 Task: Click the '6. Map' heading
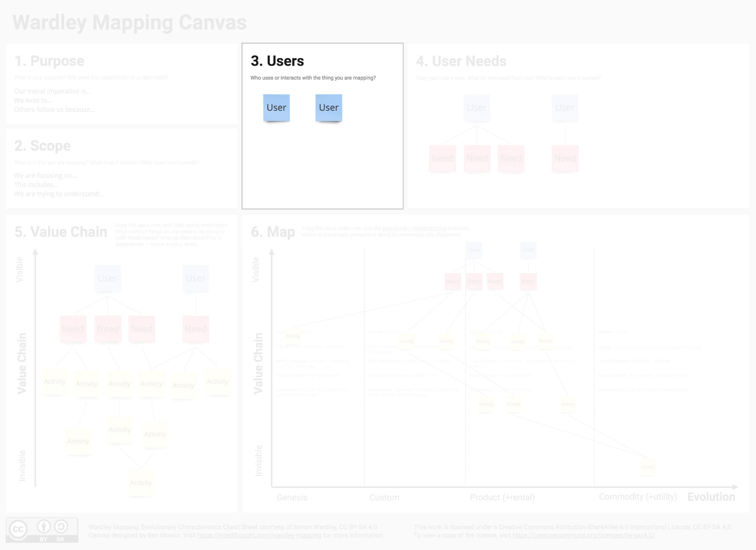tap(273, 232)
